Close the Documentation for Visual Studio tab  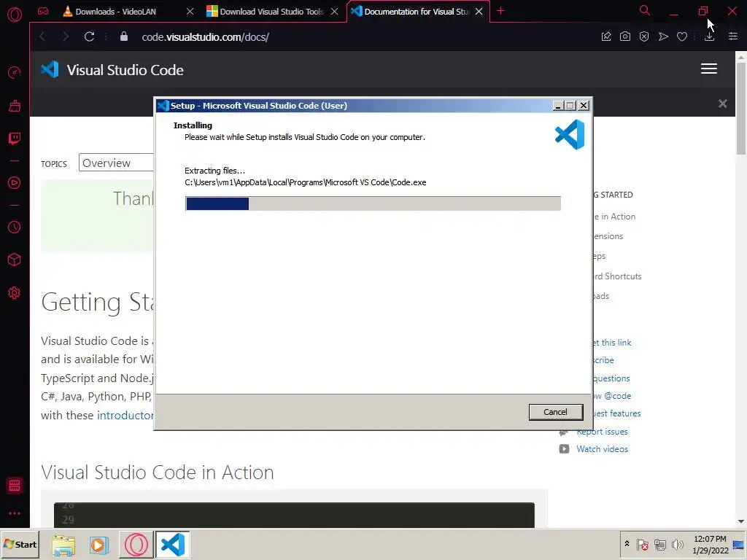(479, 12)
